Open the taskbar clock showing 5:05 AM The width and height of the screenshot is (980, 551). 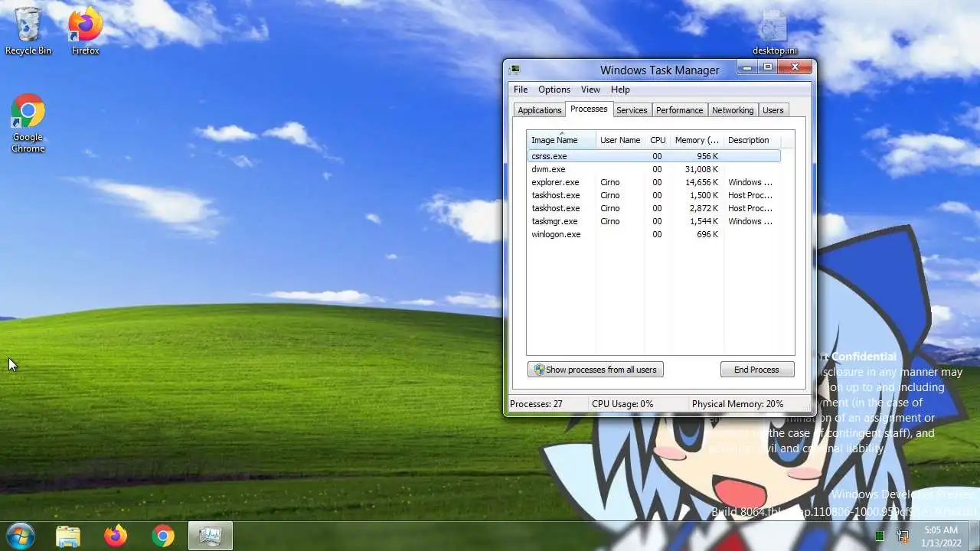click(941, 536)
